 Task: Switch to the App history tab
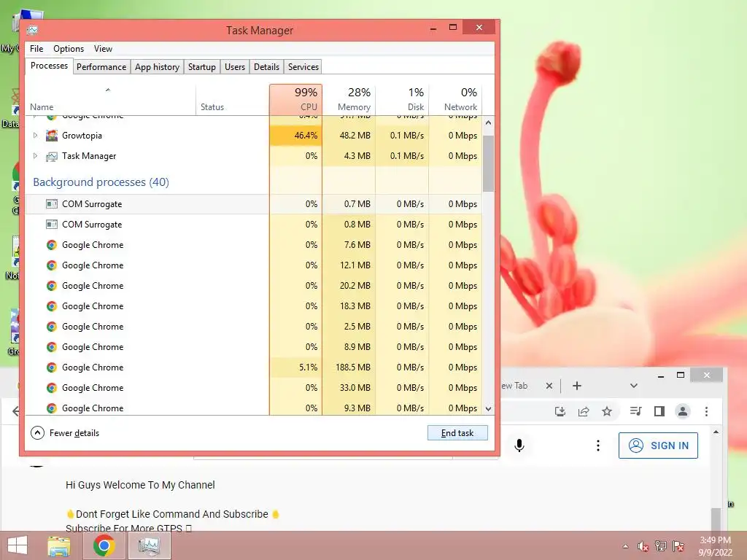pyautogui.click(x=158, y=66)
